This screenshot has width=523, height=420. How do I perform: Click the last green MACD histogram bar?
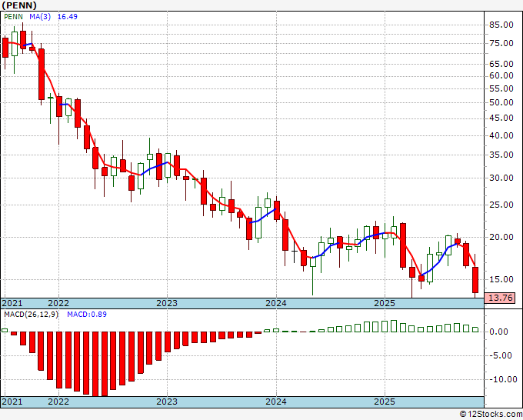tap(475, 329)
